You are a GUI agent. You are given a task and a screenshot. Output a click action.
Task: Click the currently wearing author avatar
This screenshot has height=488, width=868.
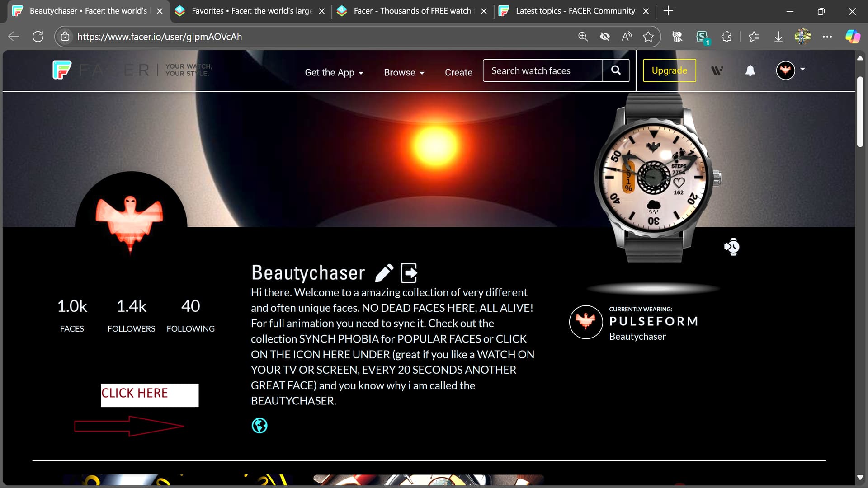click(x=586, y=322)
